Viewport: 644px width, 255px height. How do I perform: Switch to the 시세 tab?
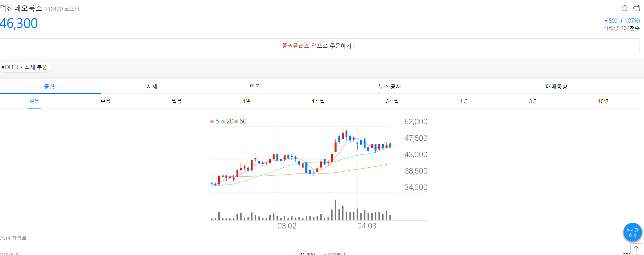pos(152,87)
